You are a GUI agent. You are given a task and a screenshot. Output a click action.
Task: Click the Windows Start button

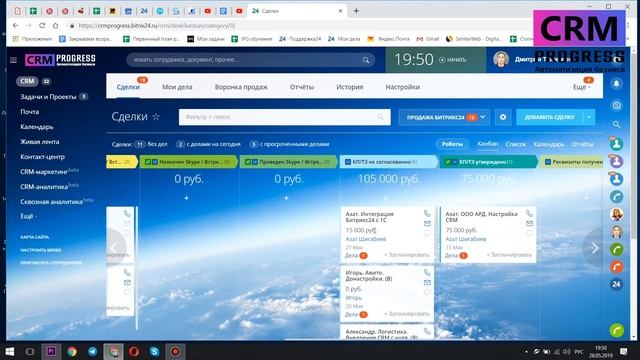pyautogui.click(x=9, y=351)
